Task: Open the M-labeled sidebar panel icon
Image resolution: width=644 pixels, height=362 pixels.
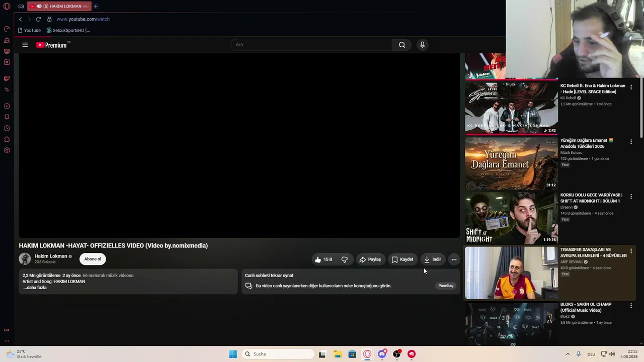Action: [x=7, y=62]
